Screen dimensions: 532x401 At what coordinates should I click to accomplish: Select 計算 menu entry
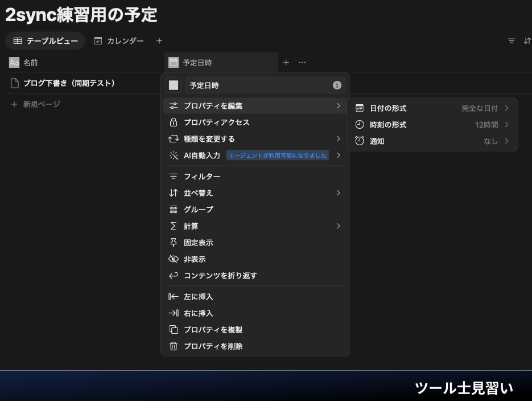(255, 226)
